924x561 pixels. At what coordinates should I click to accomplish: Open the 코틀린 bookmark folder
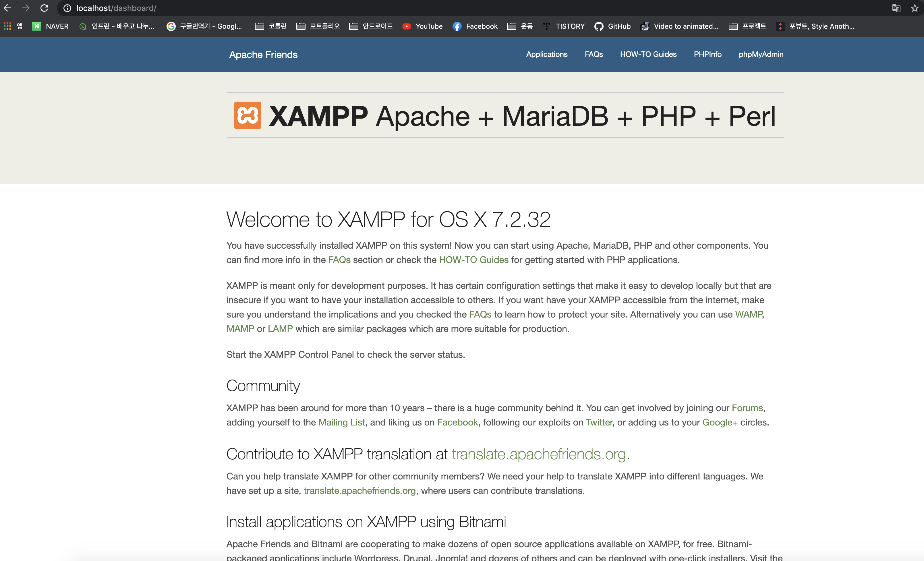271,26
